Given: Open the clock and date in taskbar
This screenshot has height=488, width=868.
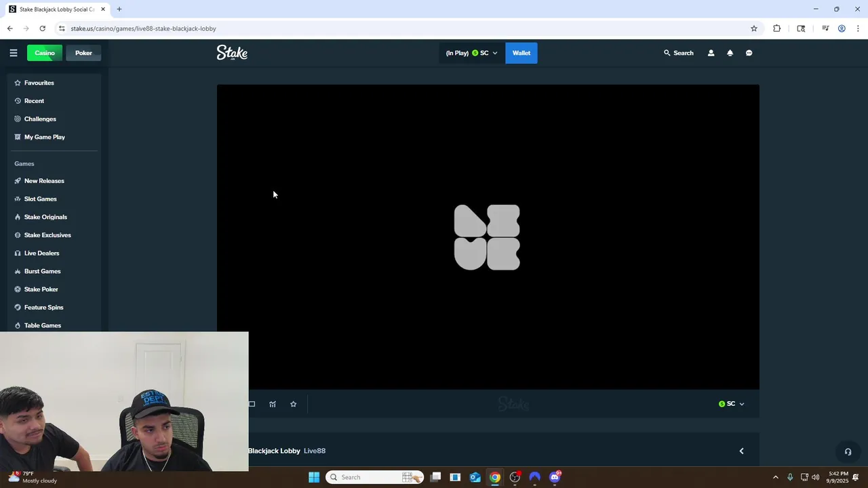Looking at the screenshot, I should (838, 477).
